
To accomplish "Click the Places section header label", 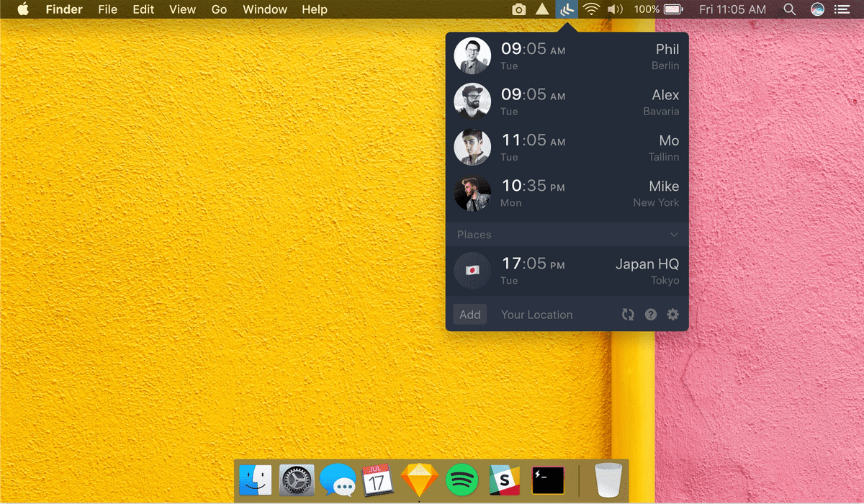I will (474, 235).
